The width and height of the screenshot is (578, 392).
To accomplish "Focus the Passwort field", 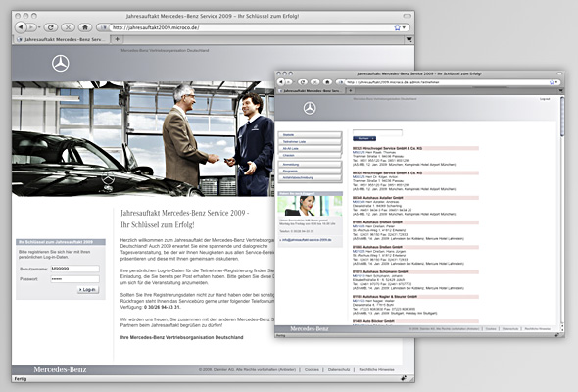I will pos(74,279).
